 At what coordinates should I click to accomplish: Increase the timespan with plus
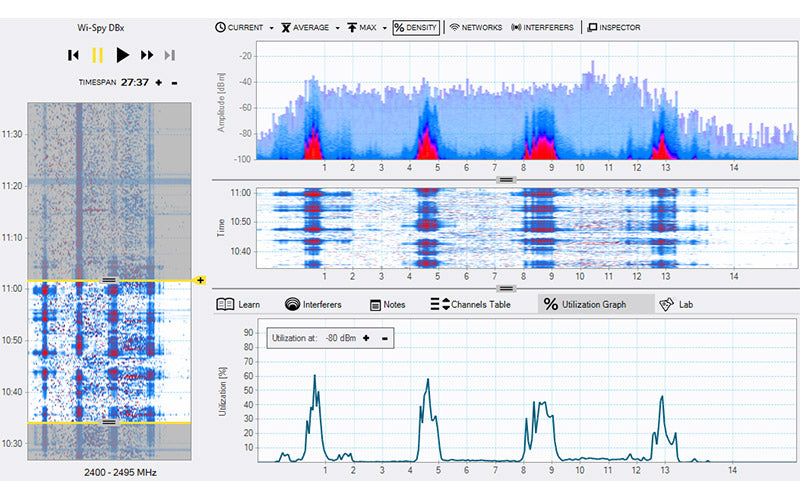click(x=160, y=82)
